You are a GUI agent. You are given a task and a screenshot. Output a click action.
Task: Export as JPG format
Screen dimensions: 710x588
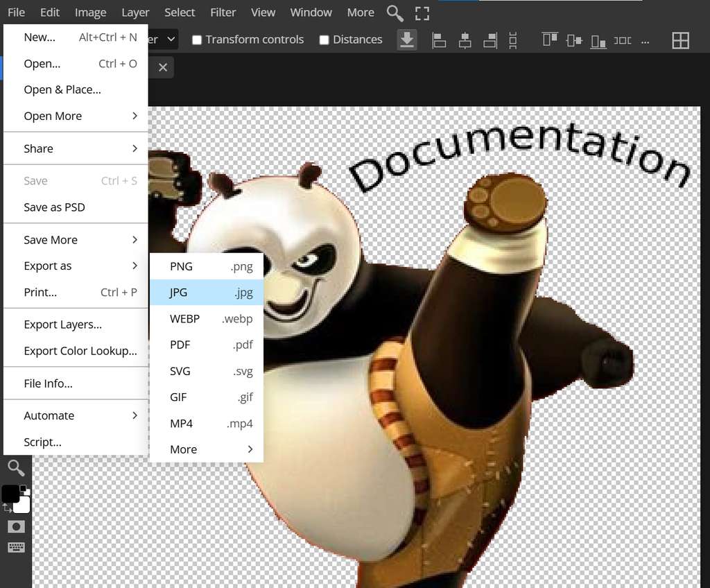(x=207, y=292)
